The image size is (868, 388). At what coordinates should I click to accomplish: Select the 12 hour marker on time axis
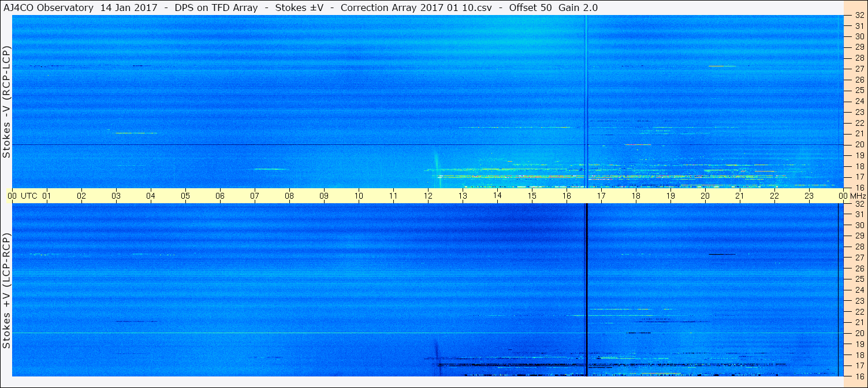428,196
